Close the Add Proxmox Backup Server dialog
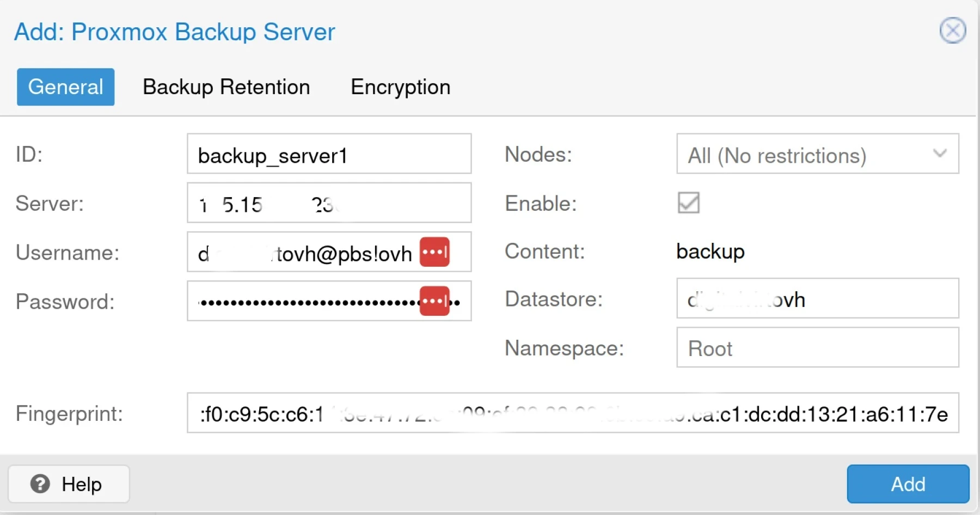Image resolution: width=980 pixels, height=515 pixels. [952, 30]
